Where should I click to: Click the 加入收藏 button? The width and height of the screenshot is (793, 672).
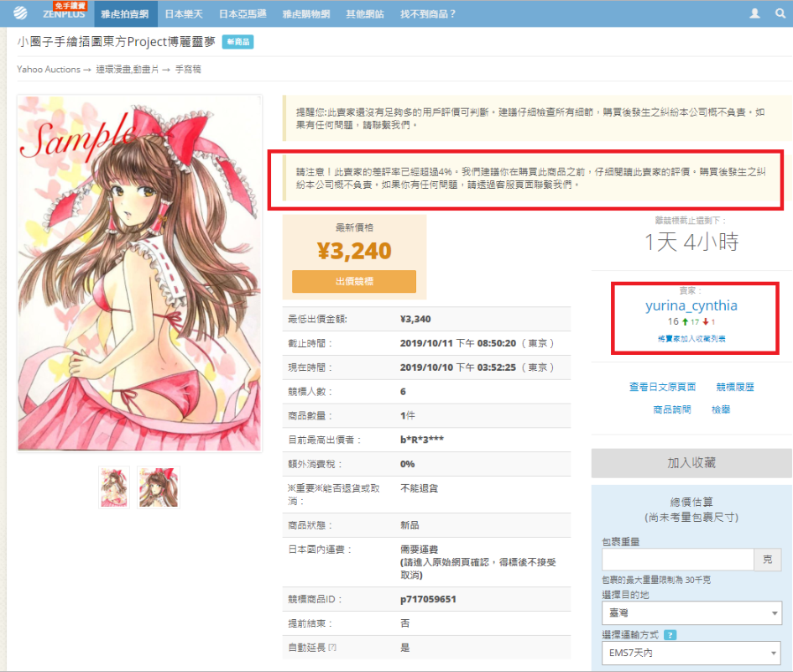[x=691, y=462]
